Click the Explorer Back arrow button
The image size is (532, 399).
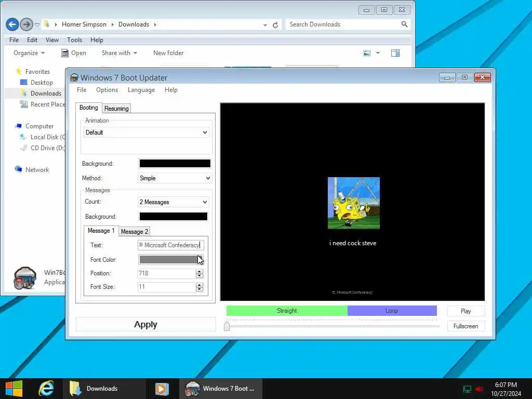12,24
